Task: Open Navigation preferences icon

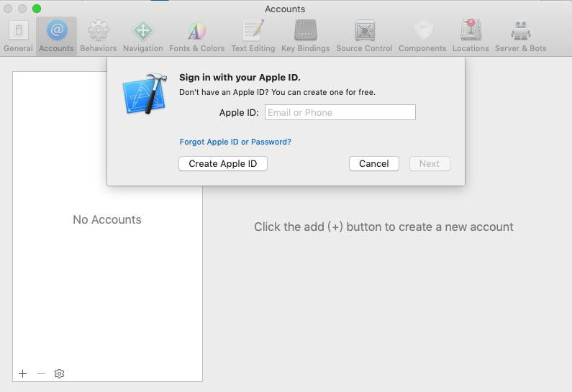Action: point(142,31)
